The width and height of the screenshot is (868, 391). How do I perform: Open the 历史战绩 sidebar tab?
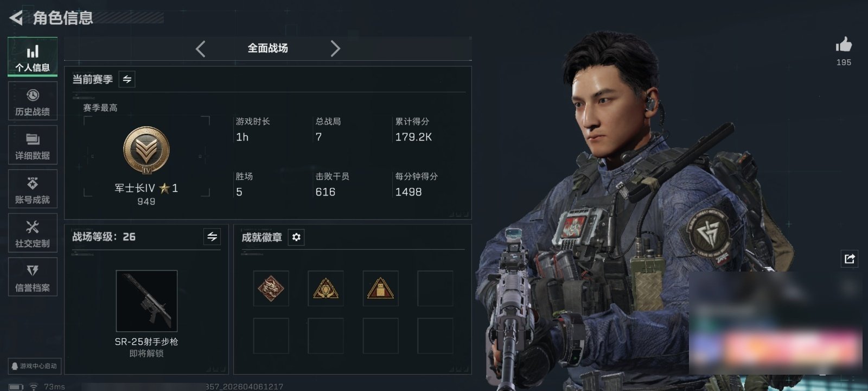[x=33, y=101]
